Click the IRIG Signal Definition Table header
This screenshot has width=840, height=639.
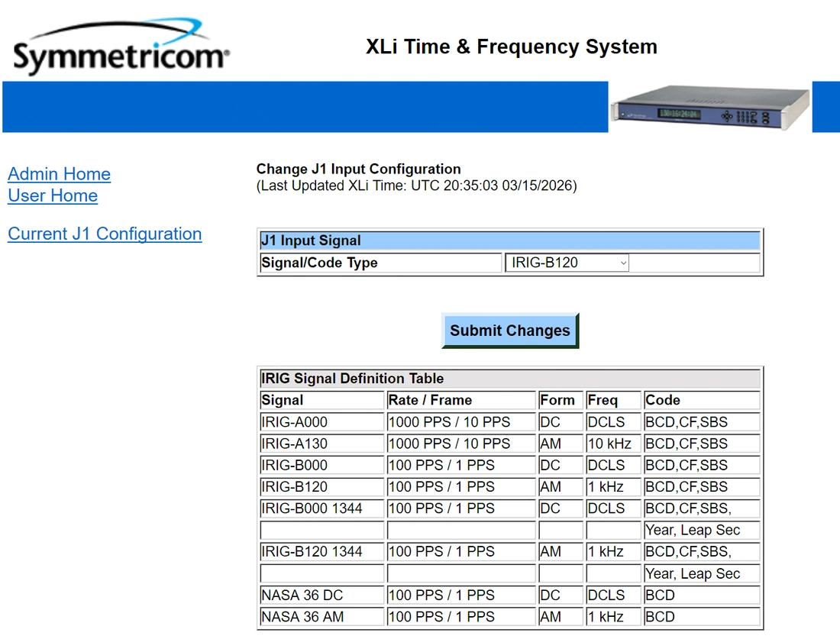pos(509,379)
